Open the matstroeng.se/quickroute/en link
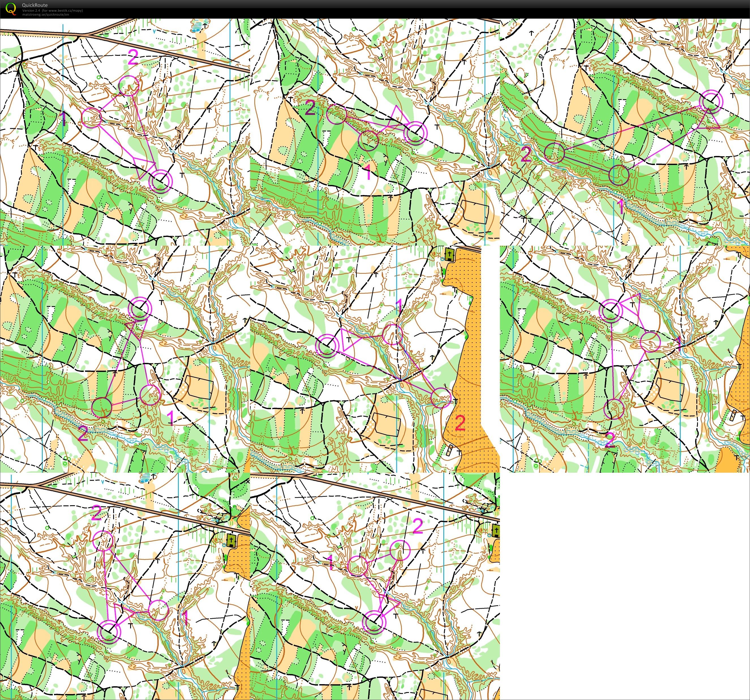Screen dimensions: 750x700 [x=45, y=14]
